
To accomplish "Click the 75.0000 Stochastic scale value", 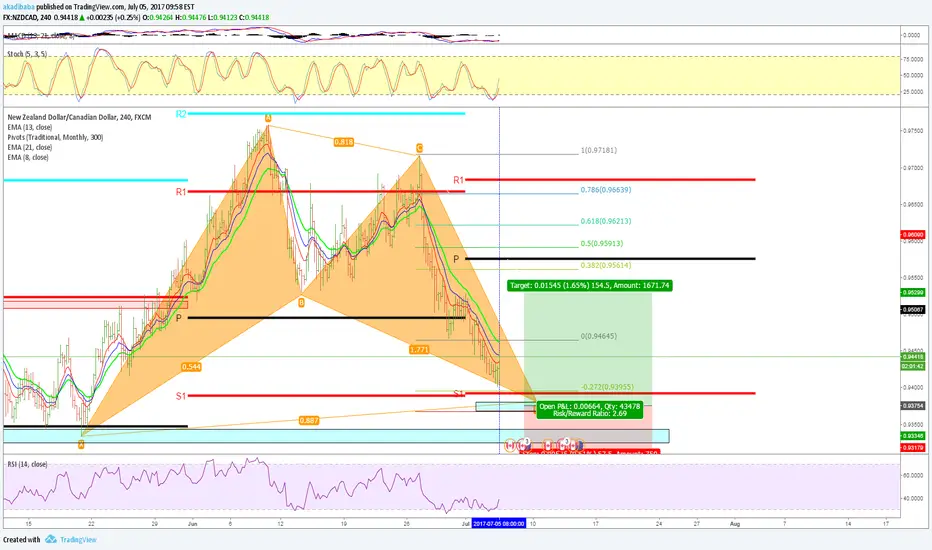I will tap(912, 59).
